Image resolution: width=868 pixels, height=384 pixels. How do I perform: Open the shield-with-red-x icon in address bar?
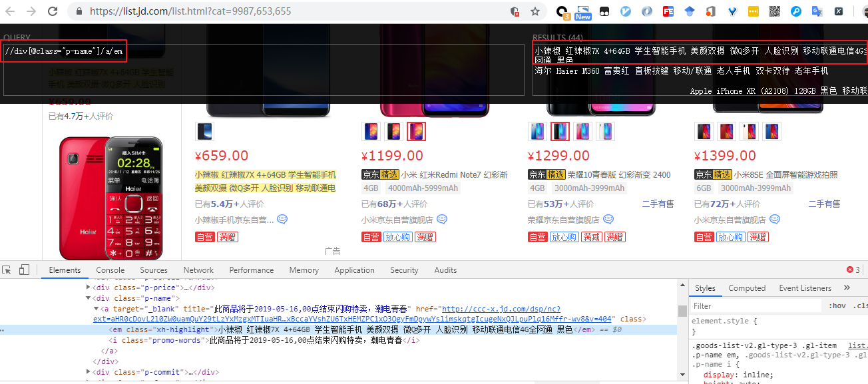coord(515,11)
